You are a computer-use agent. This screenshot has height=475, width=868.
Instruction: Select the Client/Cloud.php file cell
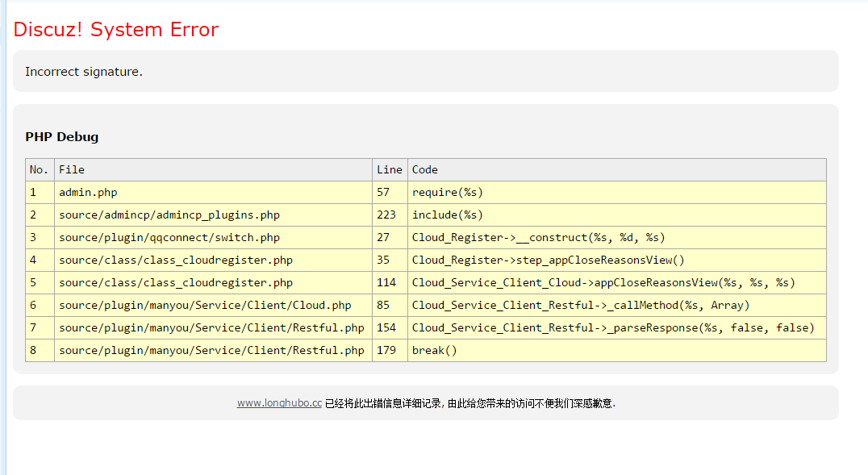(213, 306)
